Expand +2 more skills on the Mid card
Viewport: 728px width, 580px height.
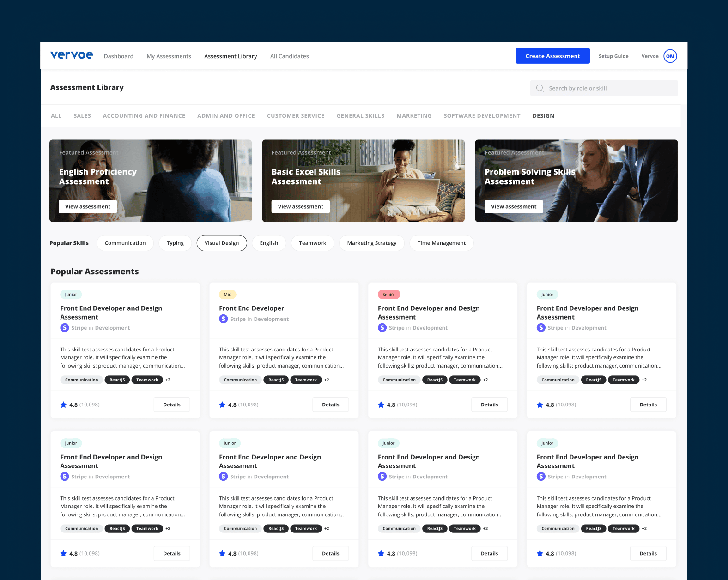[327, 380]
